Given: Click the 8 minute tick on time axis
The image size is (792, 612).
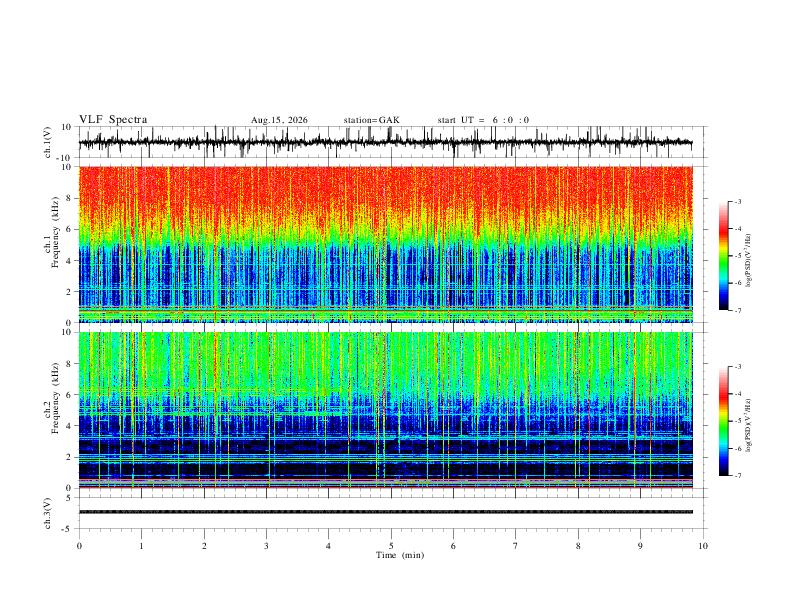Looking at the screenshot, I should tap(578, 546).
